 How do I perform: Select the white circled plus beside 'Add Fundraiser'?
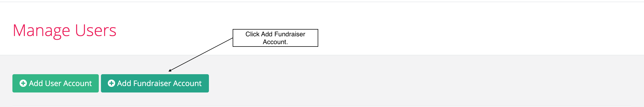(x=111, y=83)
